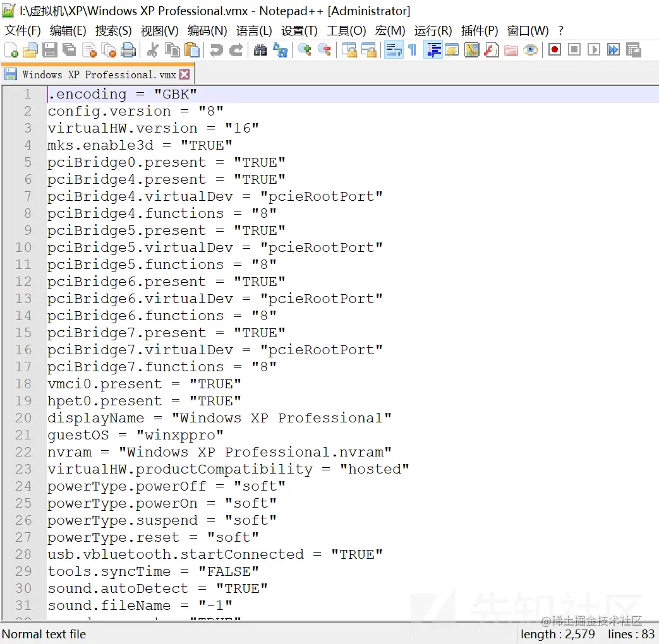Screen dimensions: 659x644
Task: Open the 运行(R) menu
Action: click(433, 31)
